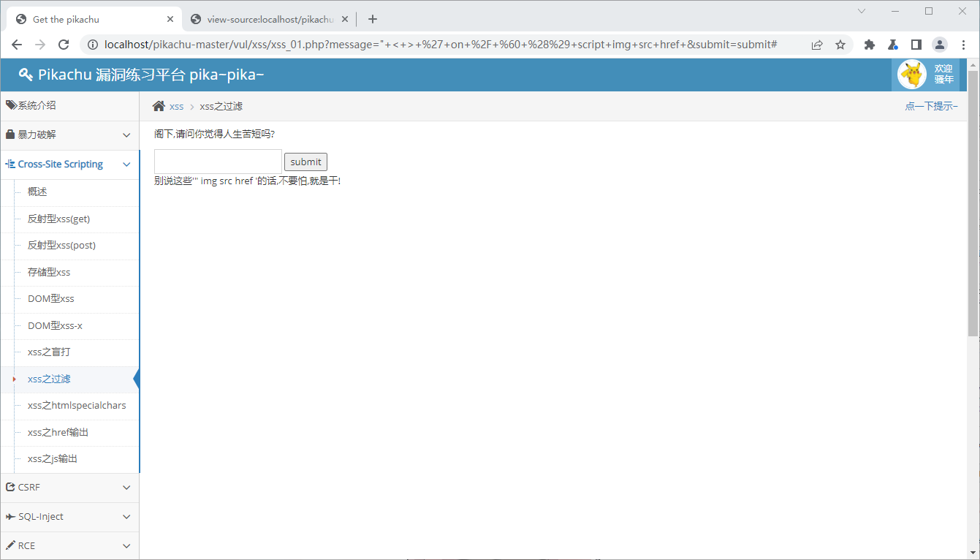The image size is (980, 560).
Task: Go back using browser back arrow
Action: coord(17,45)
